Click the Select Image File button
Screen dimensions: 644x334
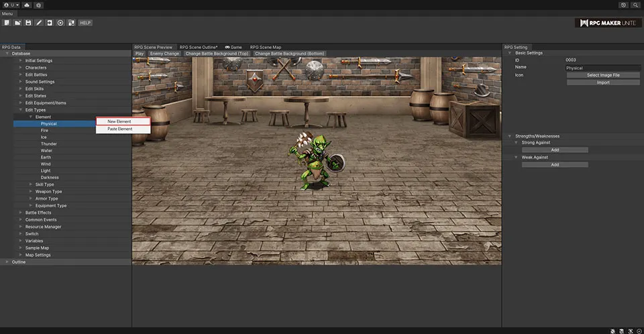pyautogui.click(x=603, y=75)
